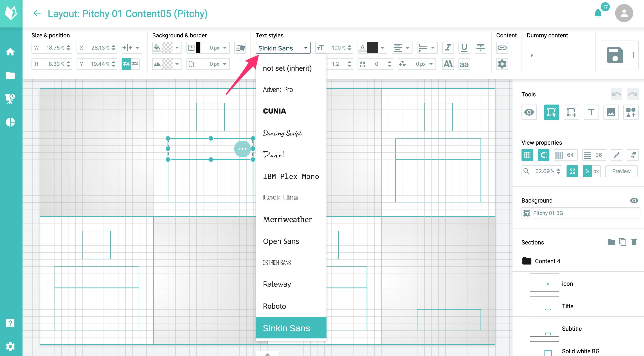This screenshot has width=644, height=356.
Task: Open the notifications bell
Action: [x=598, y=13]
